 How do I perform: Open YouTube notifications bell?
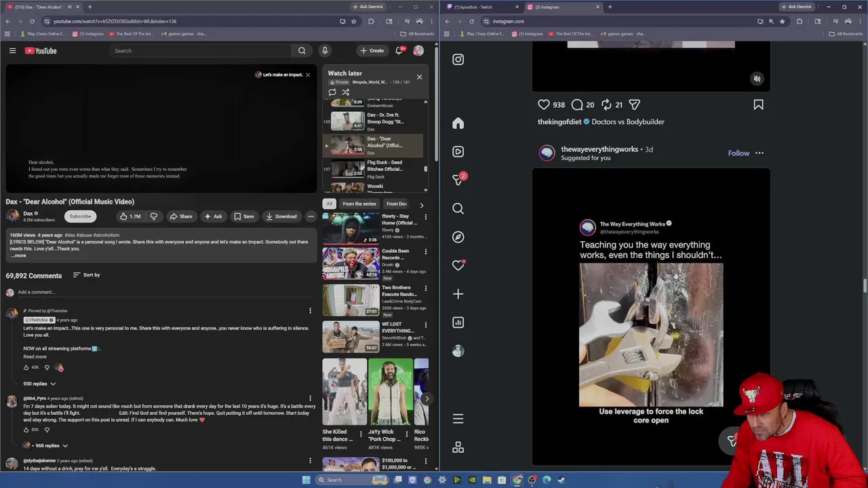[399, 51]
